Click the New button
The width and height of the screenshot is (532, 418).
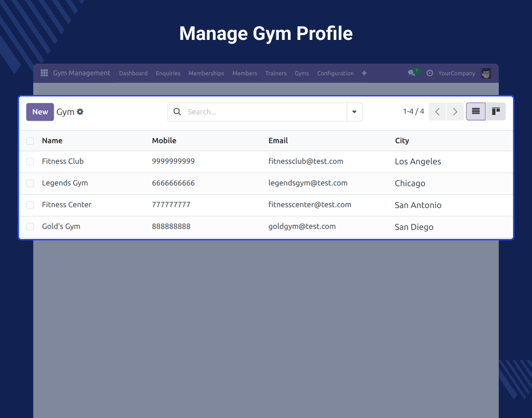pyautogui.click(x=40, y=112)
